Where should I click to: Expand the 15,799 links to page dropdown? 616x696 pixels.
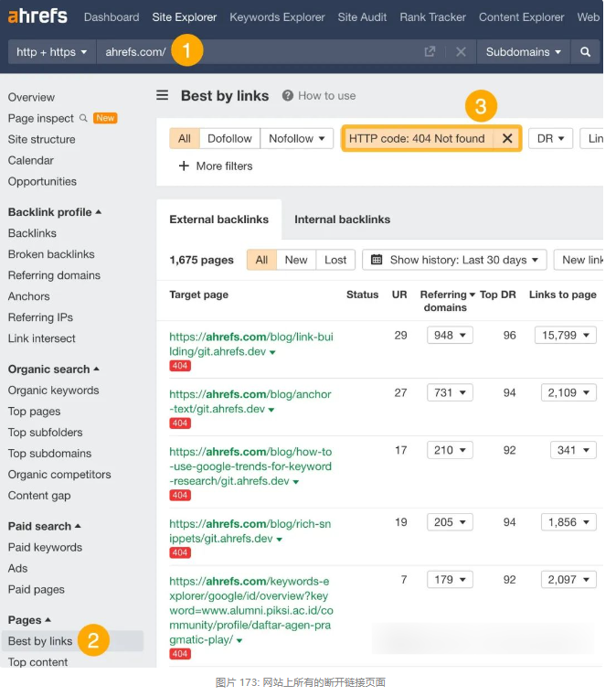(566, 335)
